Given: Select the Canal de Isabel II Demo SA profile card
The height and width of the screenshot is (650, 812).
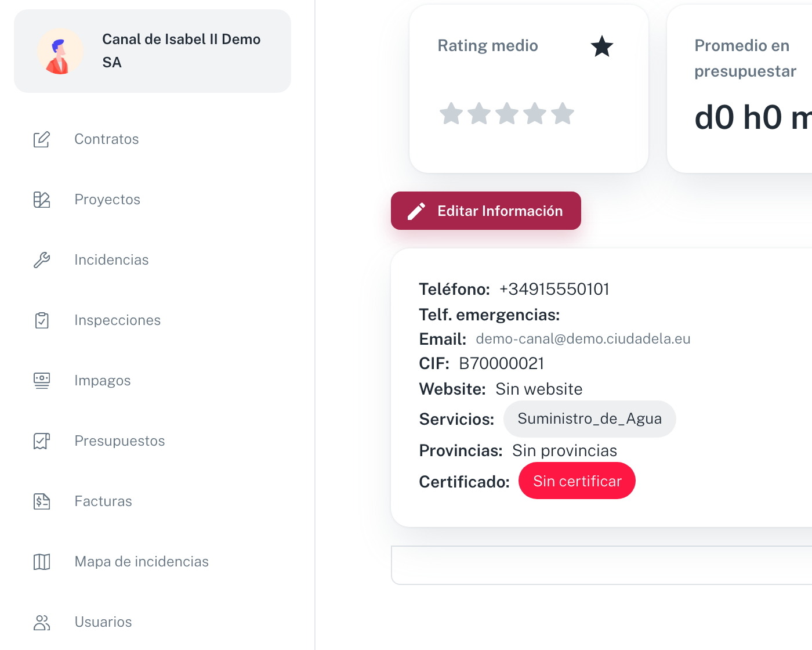Looking at the screenshot, I should tap(153, 51).
